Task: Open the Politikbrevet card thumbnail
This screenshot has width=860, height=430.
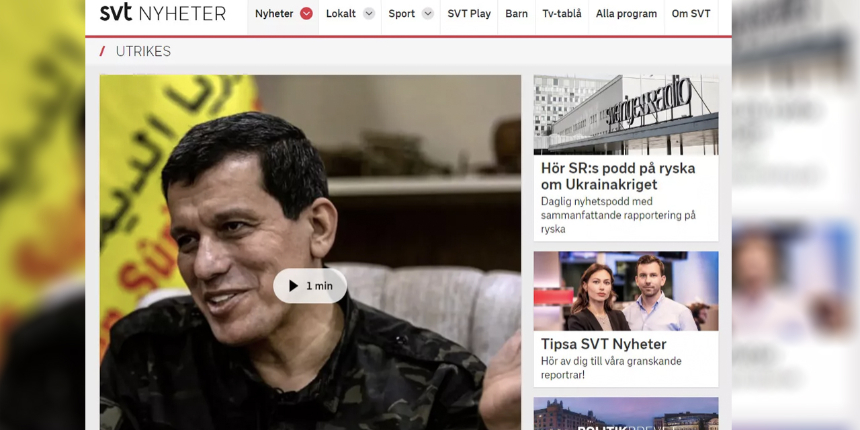Action: (626, 414)
